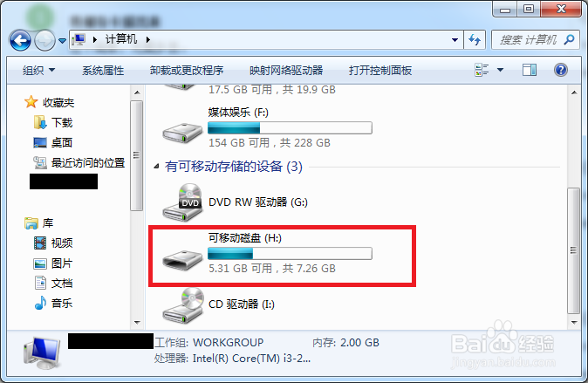Change view with the views icon
The height and width of the screenshot is (383, 588).
(482, 70)
